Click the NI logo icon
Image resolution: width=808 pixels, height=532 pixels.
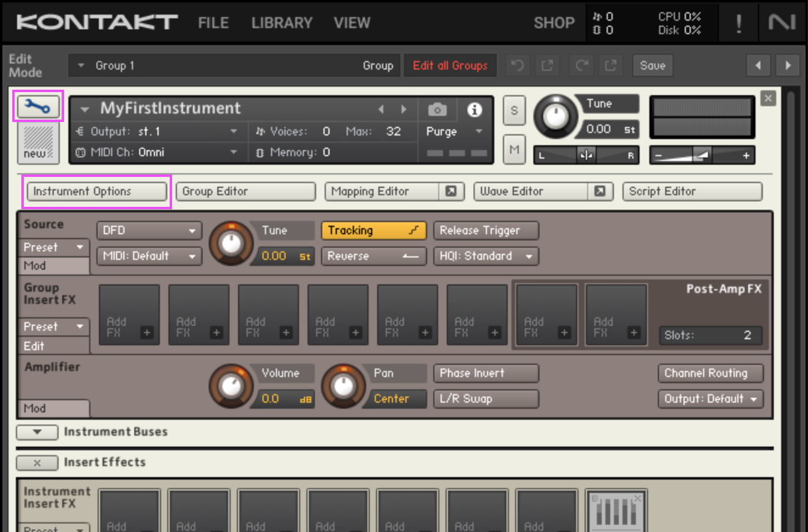pyautogui.click(x=782, y=23)
